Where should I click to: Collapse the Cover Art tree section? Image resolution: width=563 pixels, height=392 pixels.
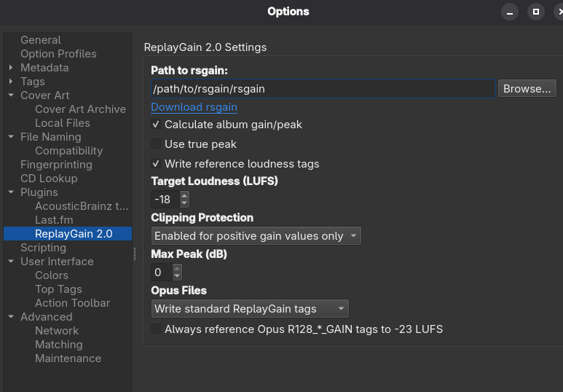(x=12, y=95)
